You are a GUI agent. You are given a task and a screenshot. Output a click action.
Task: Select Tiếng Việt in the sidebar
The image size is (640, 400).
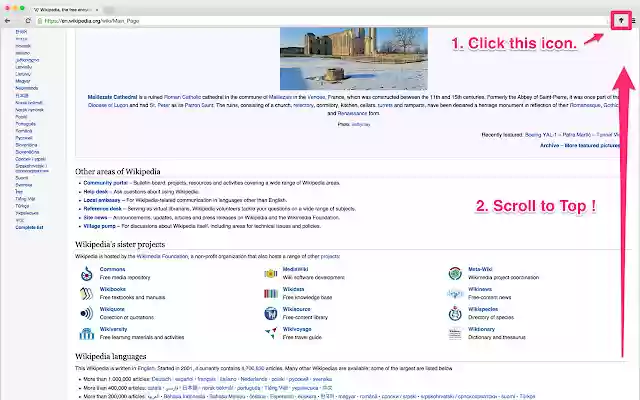[x=25, y=199]
